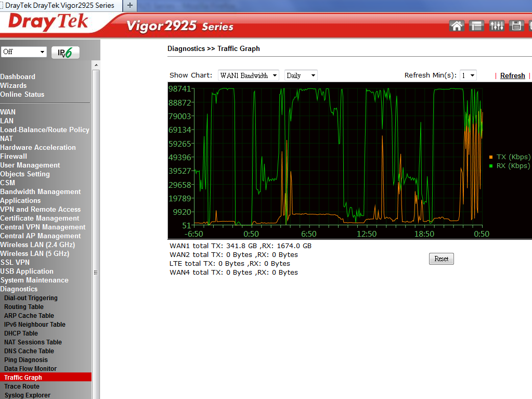This screenshot has width=532, height=399.
Task: Open Syslog Explorer page
Action: click(27, 395)
